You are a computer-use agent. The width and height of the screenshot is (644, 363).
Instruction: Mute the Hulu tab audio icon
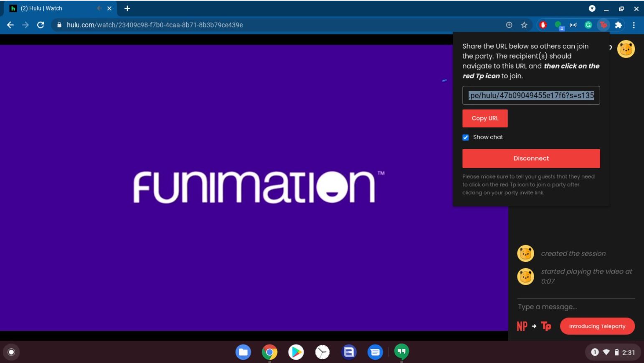[x=99, y=8]
